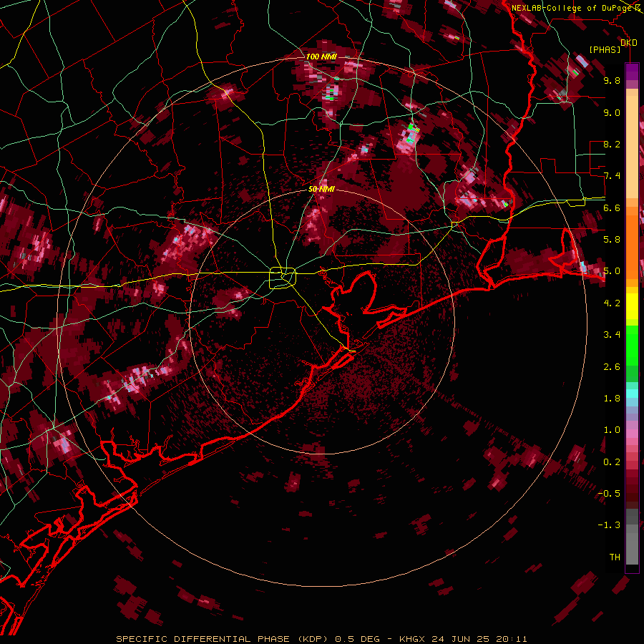Pick the orange segment of the KDP color bar
The height and width of the screenshot is (644, 644).
point(632,243)
